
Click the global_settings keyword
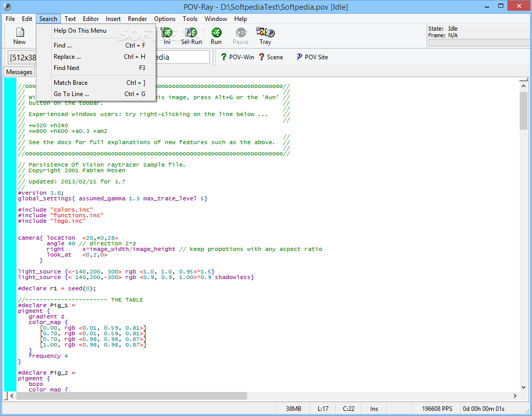pyautogui.click(x=45, y=198)
